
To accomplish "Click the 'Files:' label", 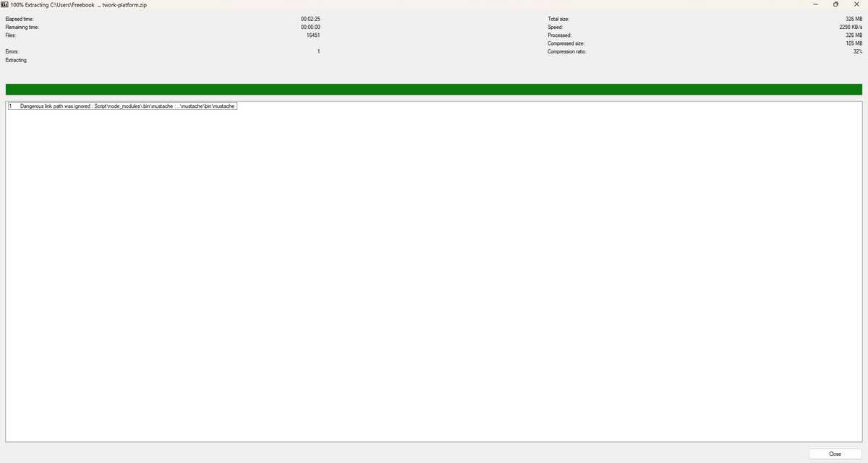I will pos(11,35).
